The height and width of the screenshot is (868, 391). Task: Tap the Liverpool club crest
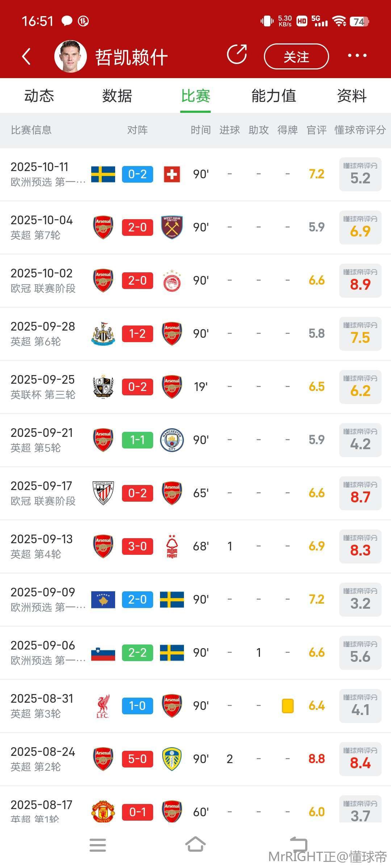[x=103, y=706]
